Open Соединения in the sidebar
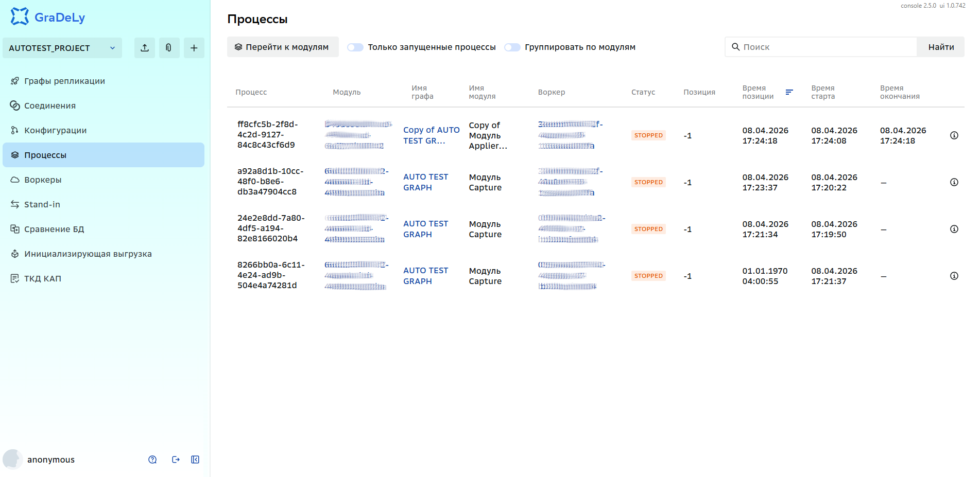Screen dimensions: 980x477 (x=104, y=105)
